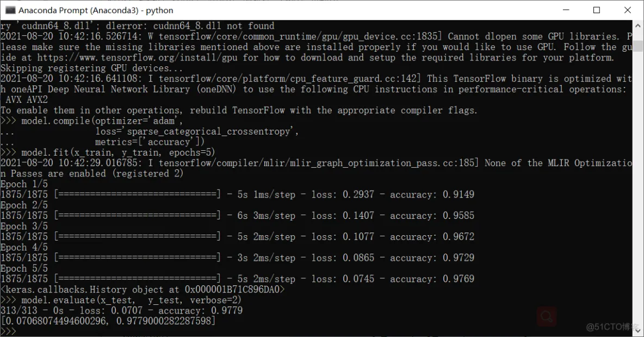
Task: Click loss value 0.0865
Action: click(358, 258)
